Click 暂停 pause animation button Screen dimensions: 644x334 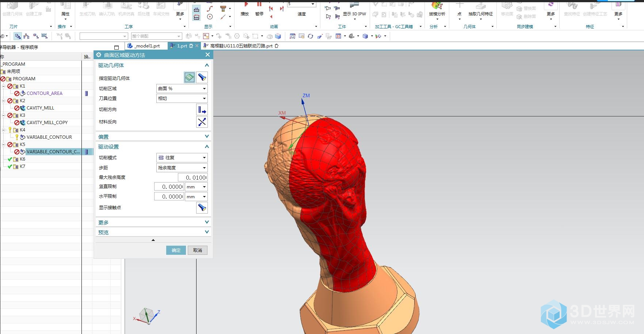259,9
